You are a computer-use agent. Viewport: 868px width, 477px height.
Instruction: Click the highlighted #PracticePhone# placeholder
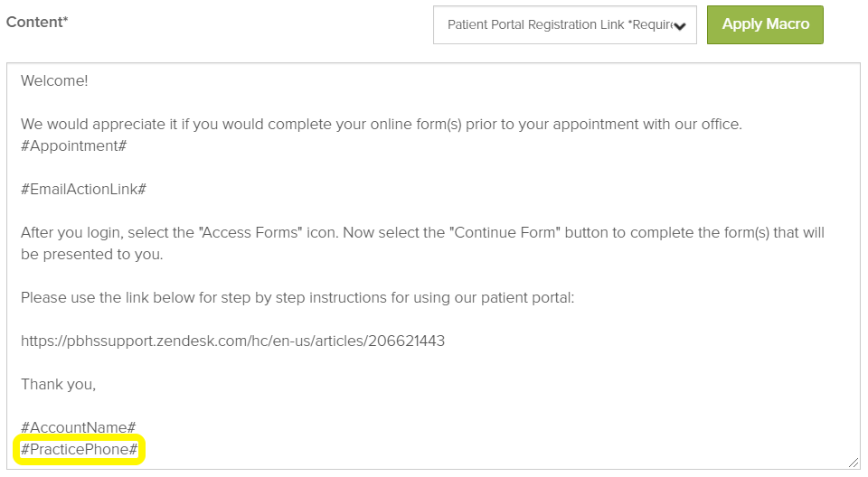80,449
